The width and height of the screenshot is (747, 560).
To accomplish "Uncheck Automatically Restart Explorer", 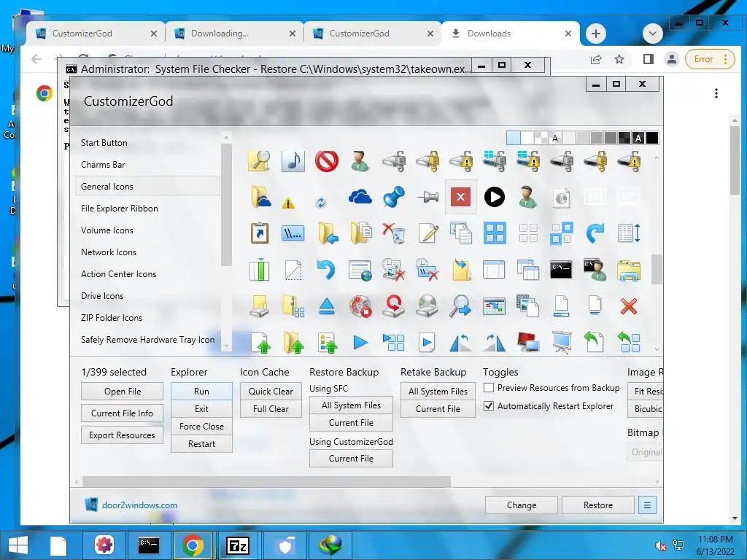I will pyautogui.click(x=488, y=405).
